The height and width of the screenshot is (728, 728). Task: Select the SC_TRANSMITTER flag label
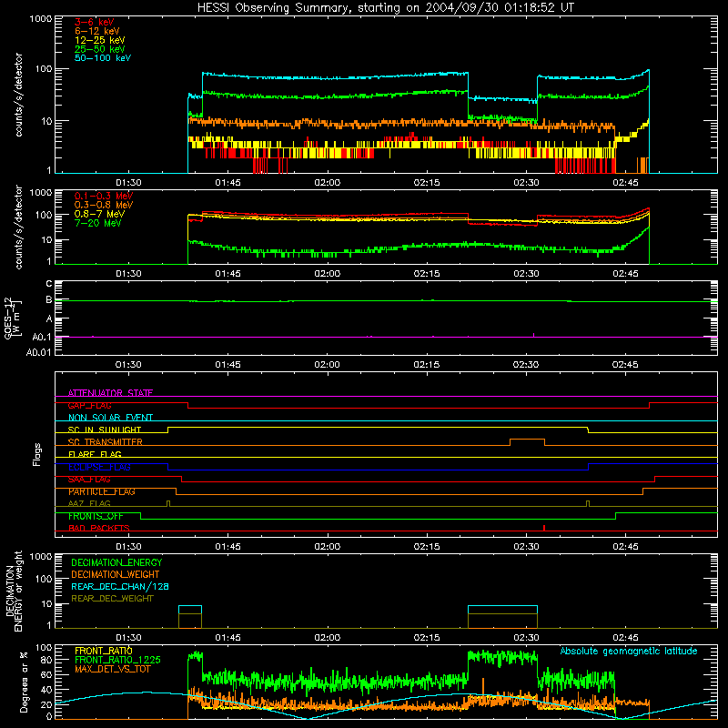105,442
